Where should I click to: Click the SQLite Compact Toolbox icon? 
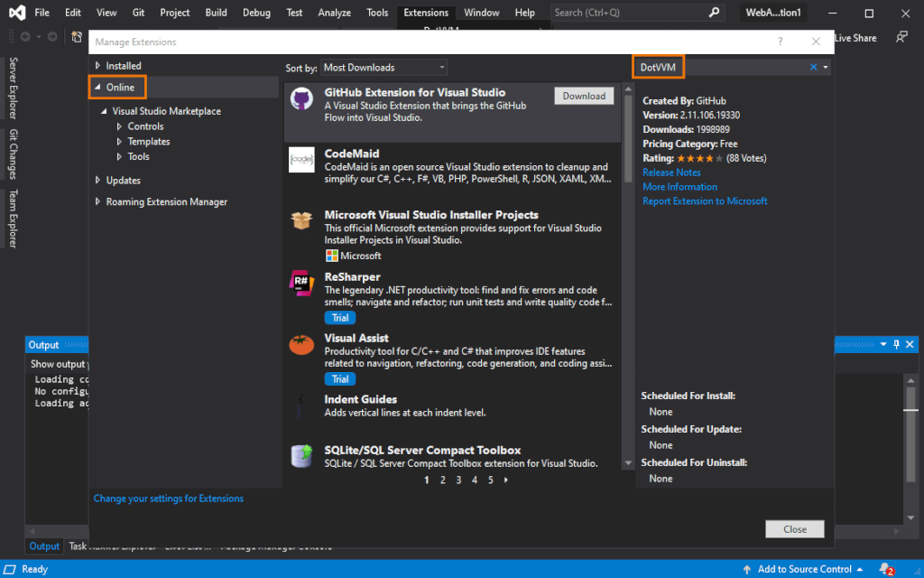pyautogui.click(x=301, y=456)
